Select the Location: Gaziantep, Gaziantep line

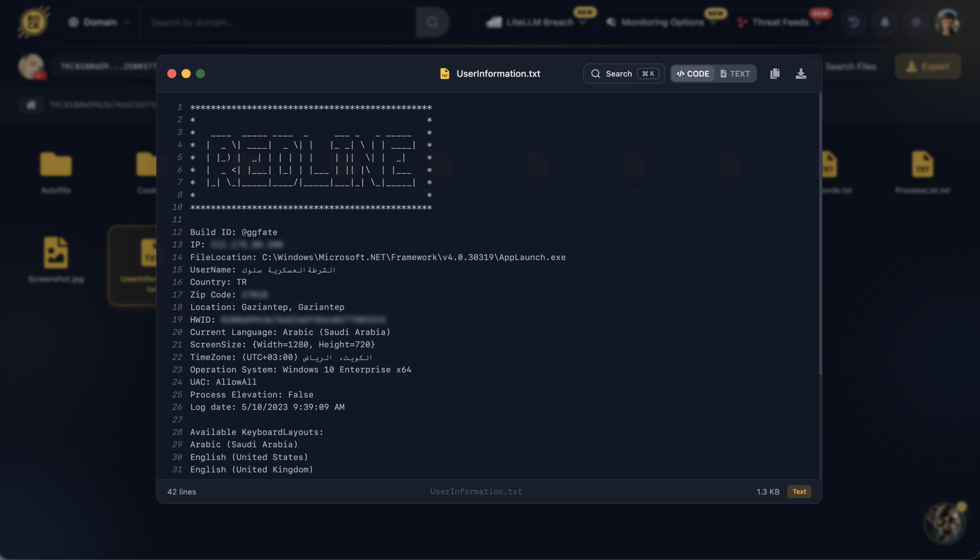click(267, 307)
